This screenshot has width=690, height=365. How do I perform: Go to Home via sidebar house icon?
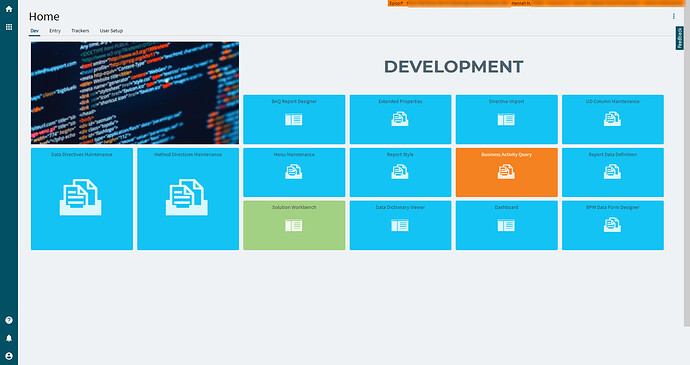click(9, 9)
